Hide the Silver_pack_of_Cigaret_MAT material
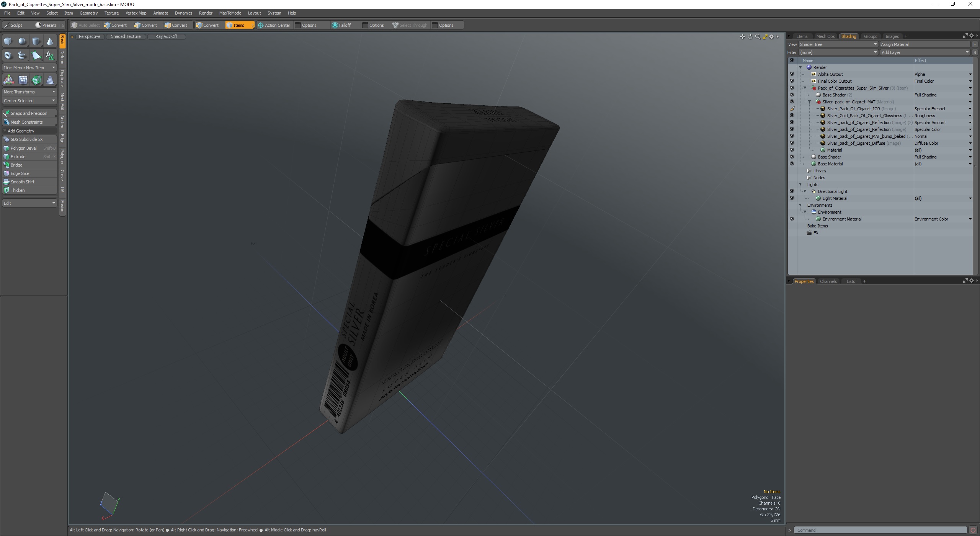The width and height of the screenshot is (980, 536). [x=792, y=102]
